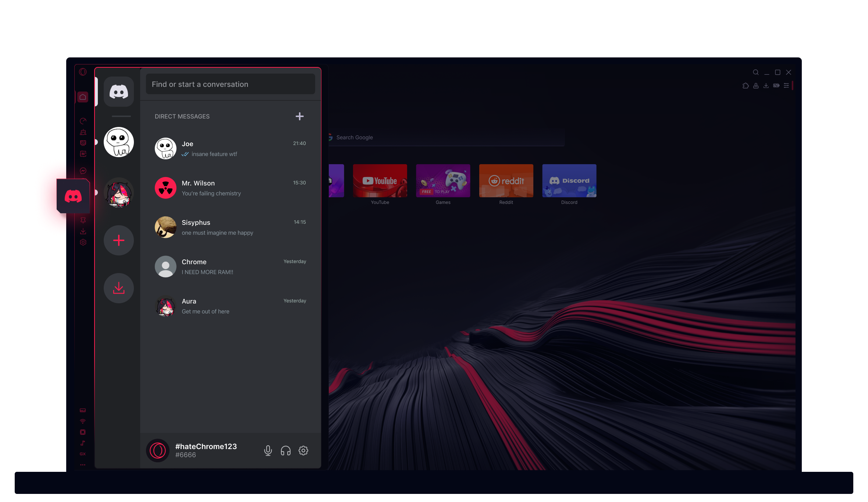Expand the sidebar options with three dots

(x=83, y=464)
